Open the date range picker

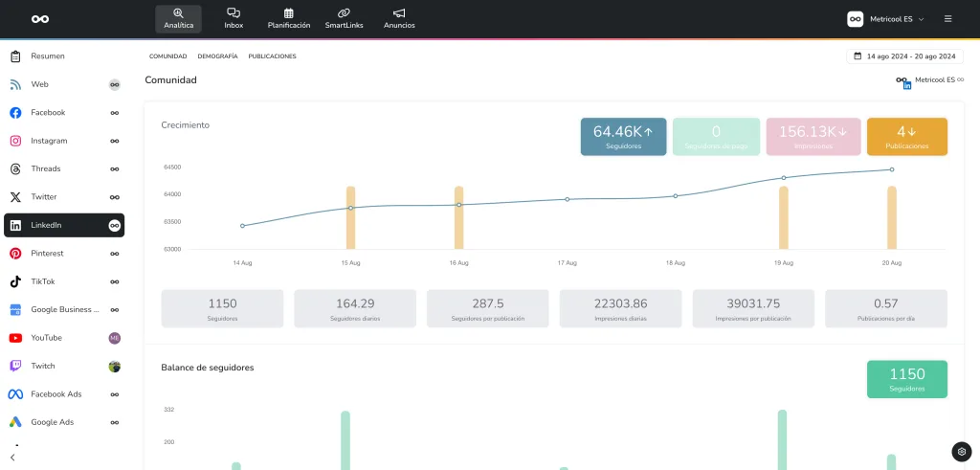tap(904, 56)
